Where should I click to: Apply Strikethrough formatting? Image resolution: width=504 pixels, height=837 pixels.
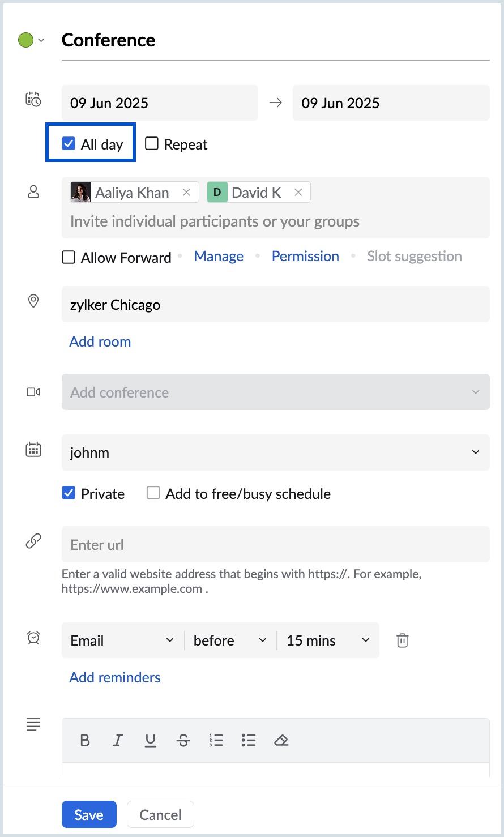click(x=183, y=740)
